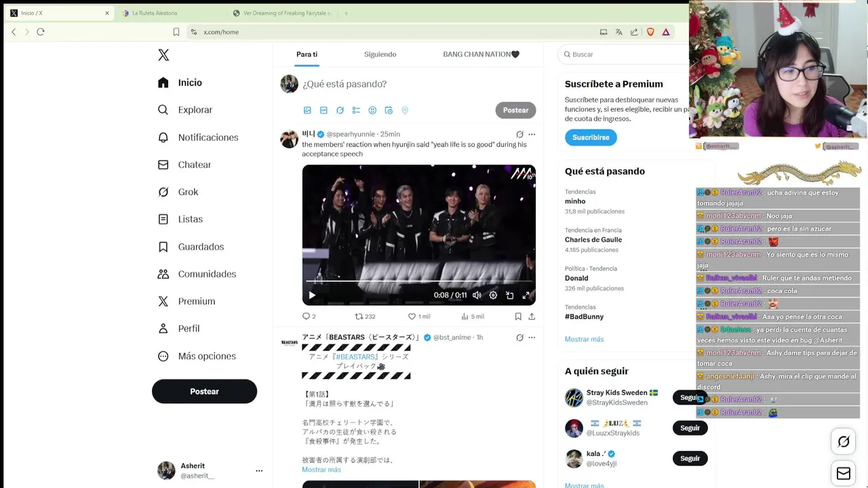Viewport: 868px width, 488px height.
Task: Open Asherit account menu three dots
Action: pos(258,470)
